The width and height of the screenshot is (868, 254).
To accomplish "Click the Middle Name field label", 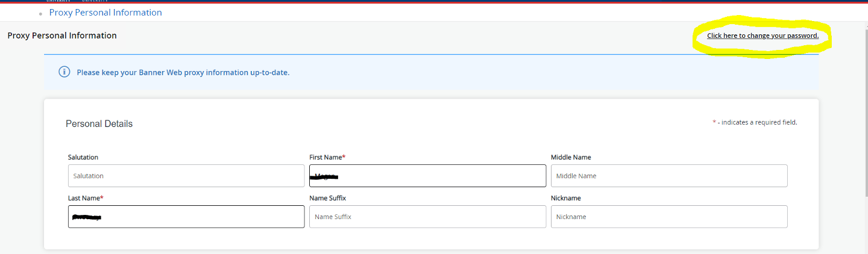I will click(x=571, y=157).
